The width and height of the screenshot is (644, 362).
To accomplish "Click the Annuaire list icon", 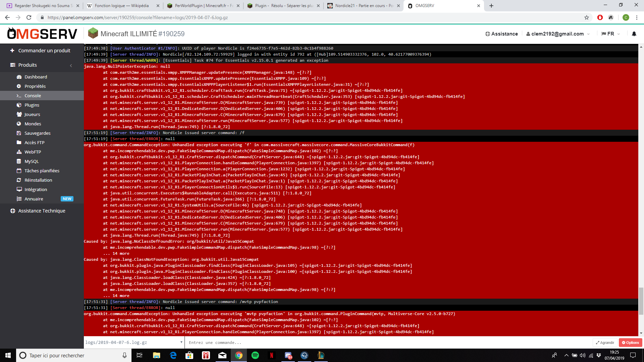I will (19, 199).
